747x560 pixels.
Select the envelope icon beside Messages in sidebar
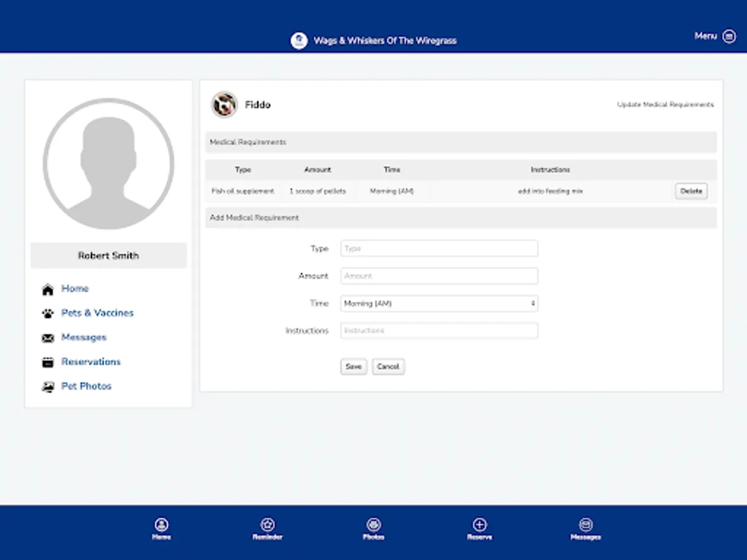point(47,337)
